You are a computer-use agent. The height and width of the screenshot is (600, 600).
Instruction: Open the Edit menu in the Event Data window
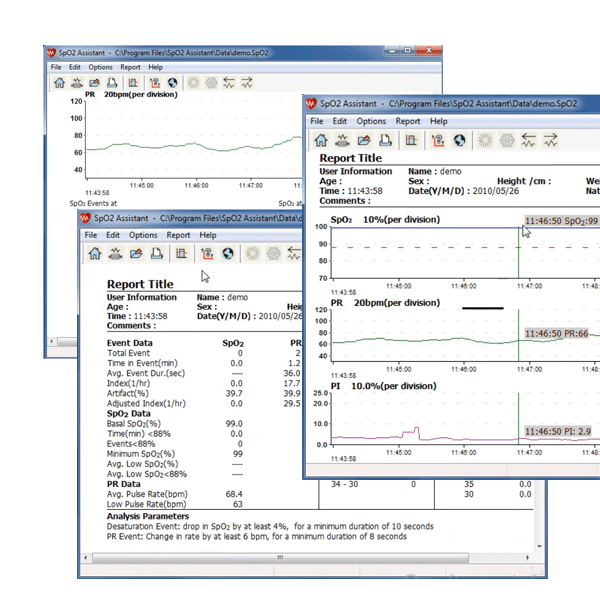point(113,235)
